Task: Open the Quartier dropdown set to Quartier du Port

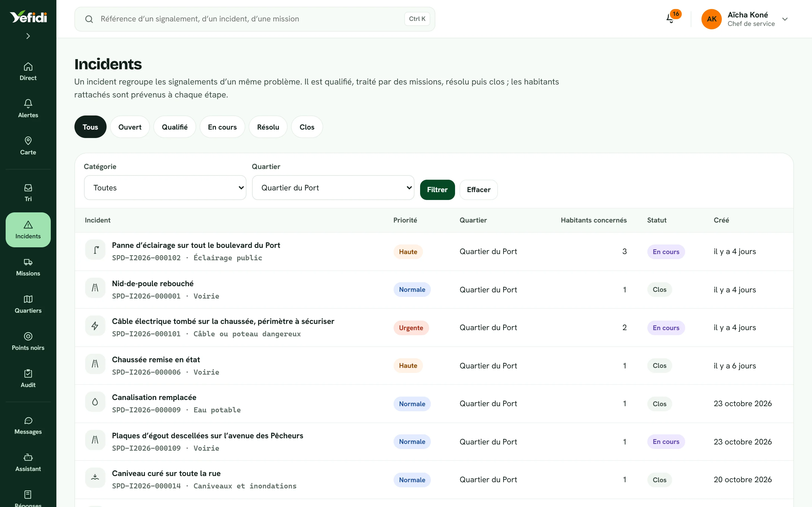Action: pyautogui.click(x=333, y=188)
